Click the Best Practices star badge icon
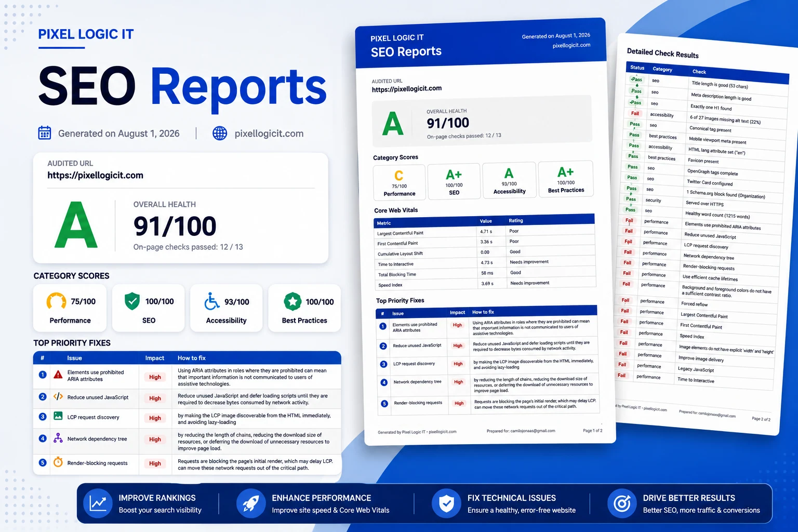798x532 pixels. click(292, 301)
